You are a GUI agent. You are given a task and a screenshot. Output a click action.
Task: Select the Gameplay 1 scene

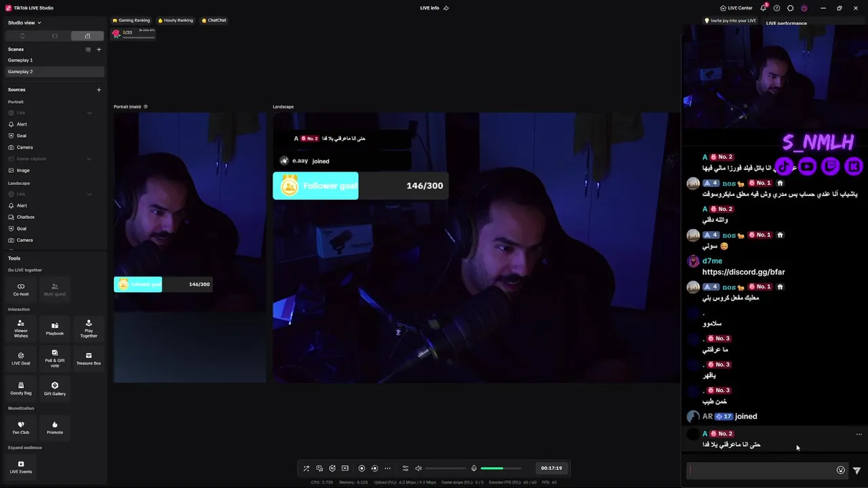pos(54,60)
